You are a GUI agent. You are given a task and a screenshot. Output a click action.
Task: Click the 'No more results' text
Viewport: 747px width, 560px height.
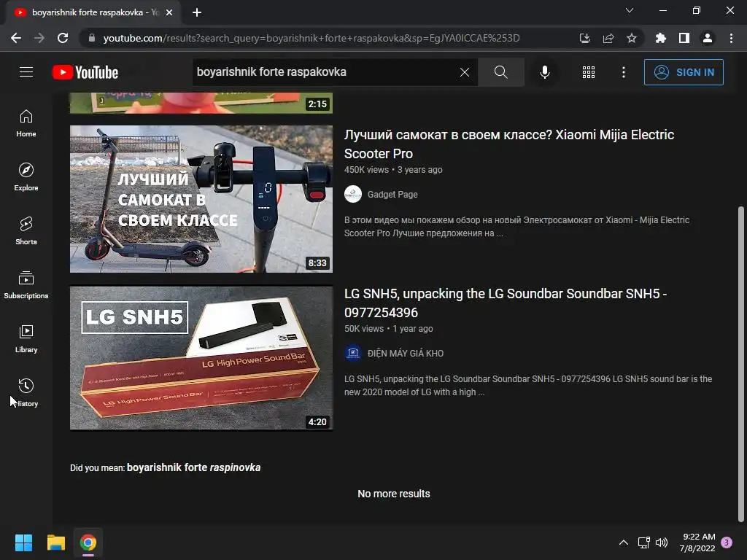tap(393, 494)
